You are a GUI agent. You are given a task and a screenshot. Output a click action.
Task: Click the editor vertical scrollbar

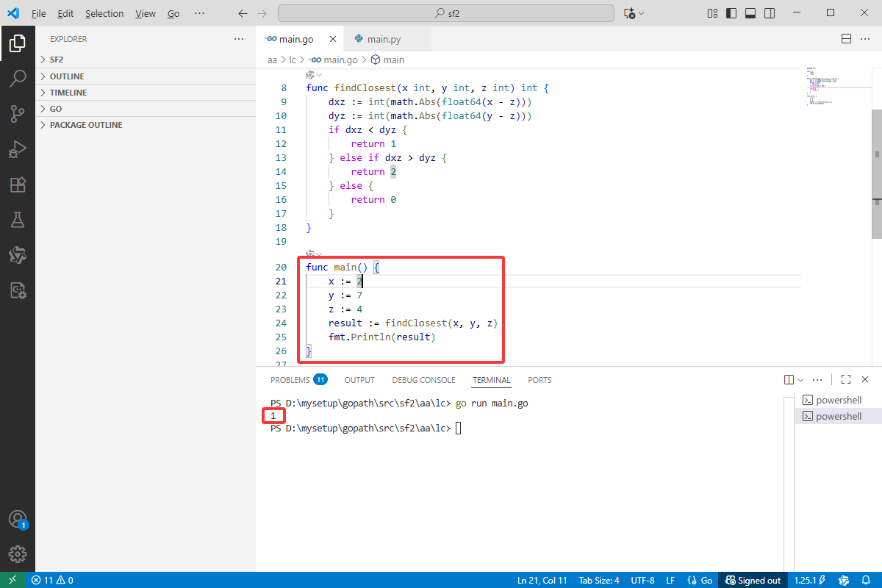[877, 174]
